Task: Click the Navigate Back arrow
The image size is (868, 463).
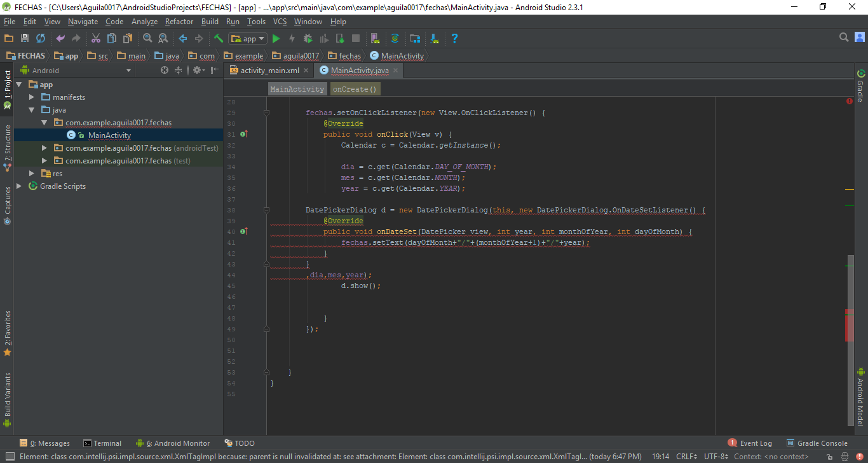Action: pos(183,39)
